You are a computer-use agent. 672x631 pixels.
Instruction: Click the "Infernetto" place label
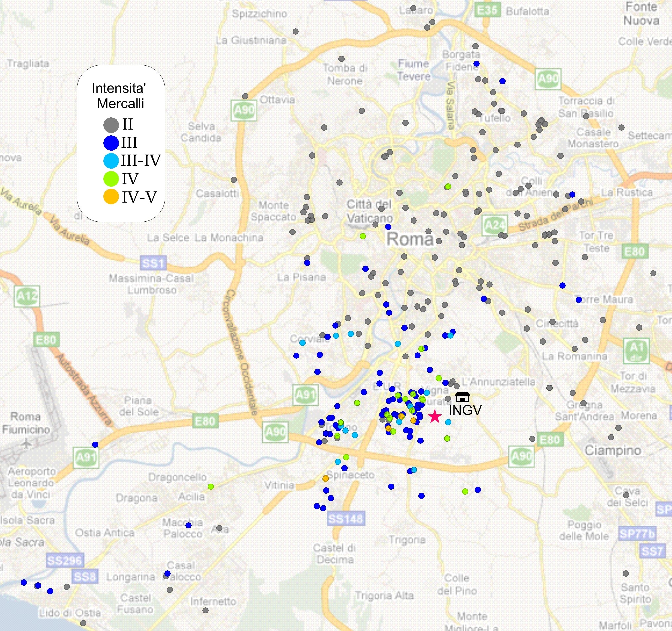(x=213, y=601)
